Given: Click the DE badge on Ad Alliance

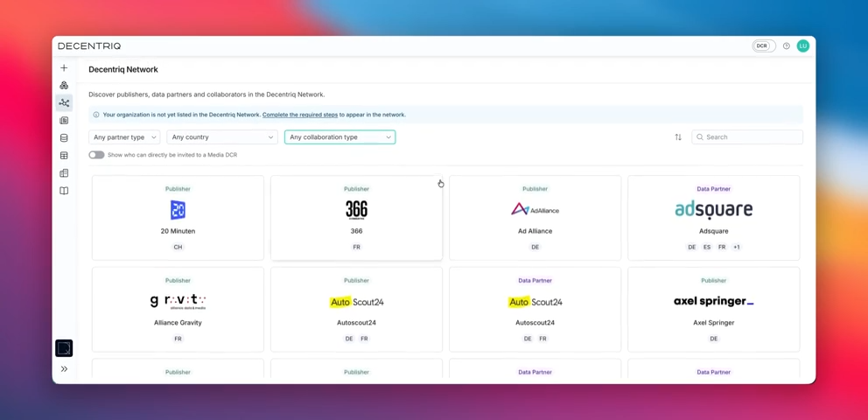Looking at the screenshot, I should point(535,248).
